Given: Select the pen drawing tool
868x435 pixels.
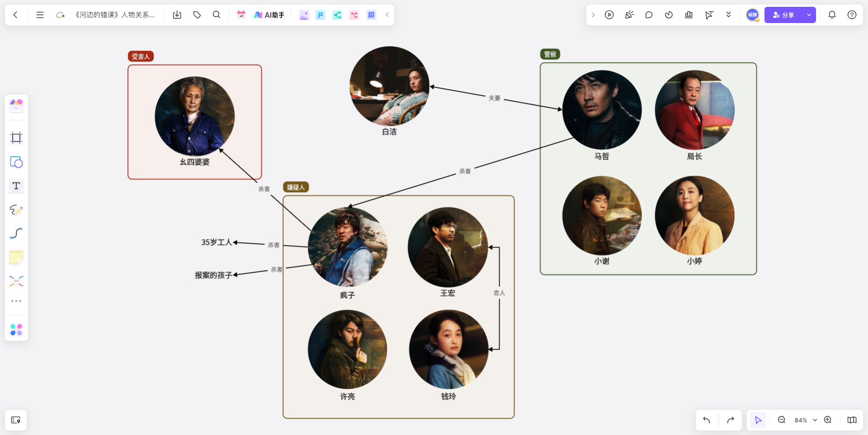Looking at the screenshot, I should click(16, 210).
